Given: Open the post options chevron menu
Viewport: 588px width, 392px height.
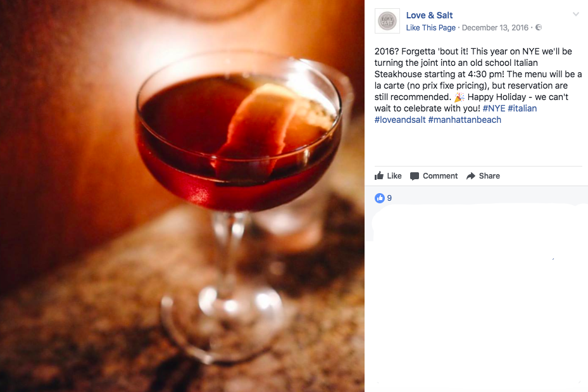Looking at the screenshot, I should (x=575, y=15).
